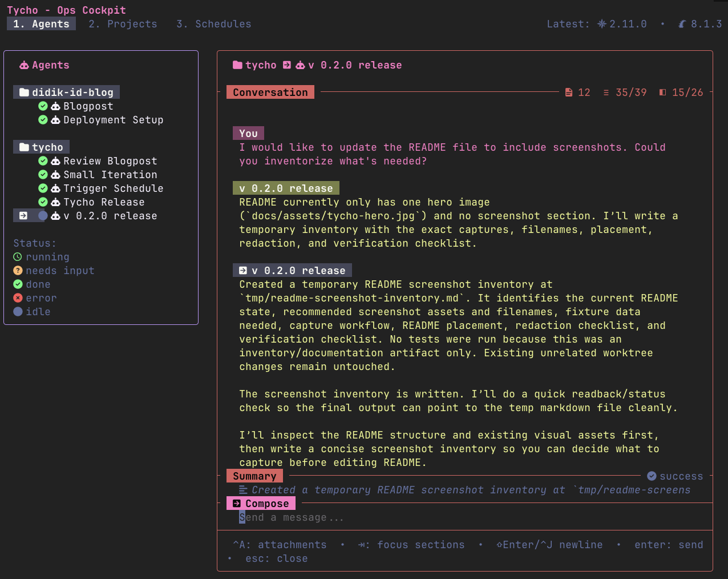Screen dimensions: 728x579
Task: Click the arrow marker on selected sidebar row
Action: (23, 216)
